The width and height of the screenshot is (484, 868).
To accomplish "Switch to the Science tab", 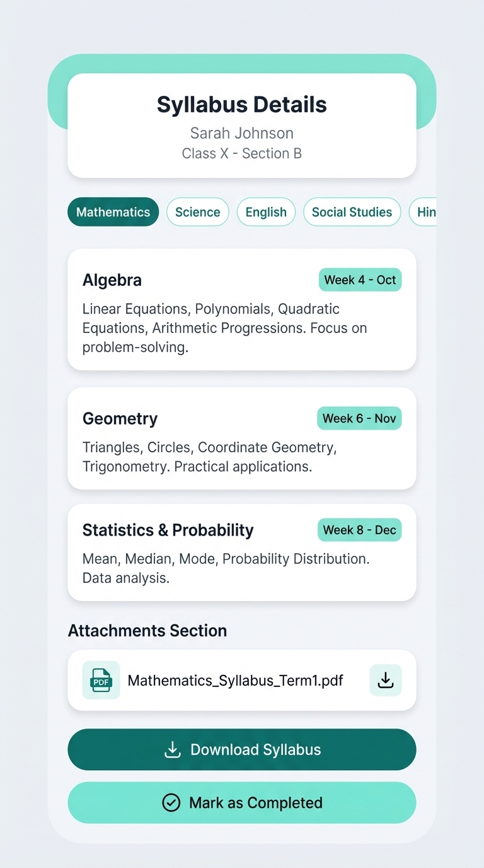I will [x=197, y=212].
